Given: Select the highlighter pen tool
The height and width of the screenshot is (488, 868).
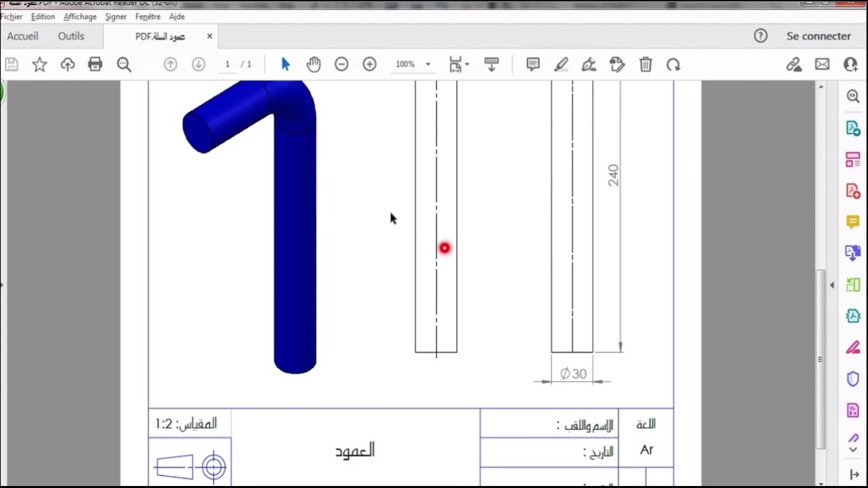Looking at the screenshot, I should 561,64.
